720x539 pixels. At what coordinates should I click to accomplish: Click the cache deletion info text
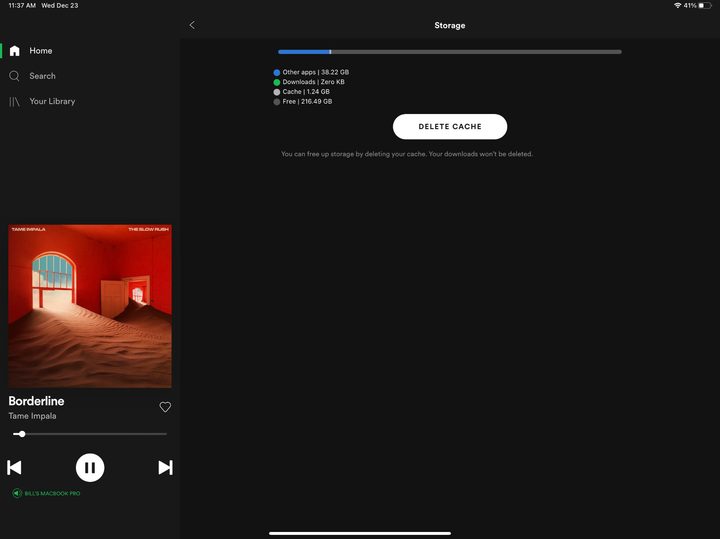tap(407, 154)
